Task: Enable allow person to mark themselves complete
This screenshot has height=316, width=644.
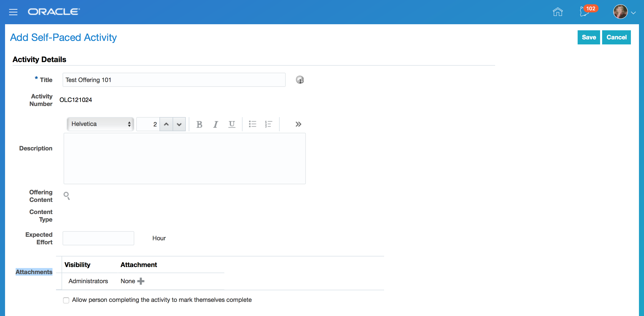Action: 66,300
